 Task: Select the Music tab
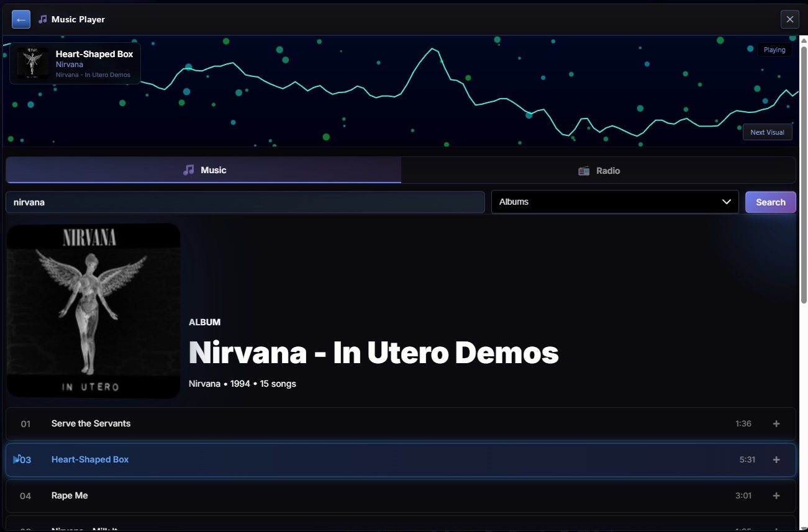coord(204,170)
